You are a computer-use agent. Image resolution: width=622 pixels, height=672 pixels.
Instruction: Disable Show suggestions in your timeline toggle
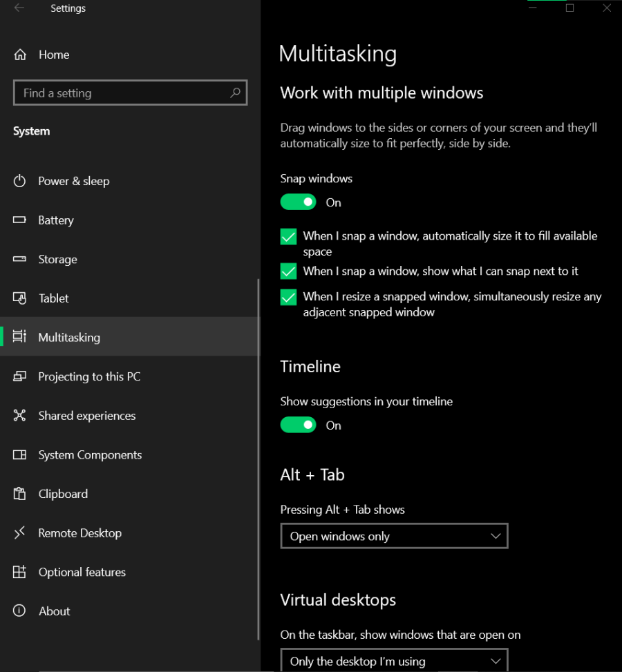coord(298,425)
